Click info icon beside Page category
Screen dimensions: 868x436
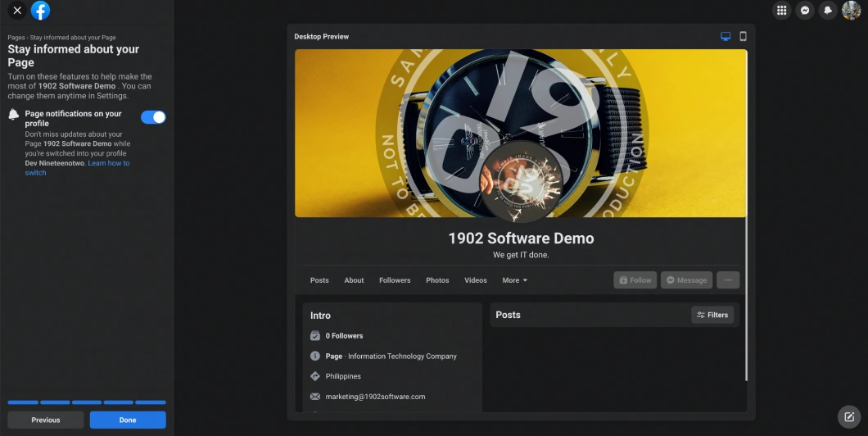[x=315, y=357]
